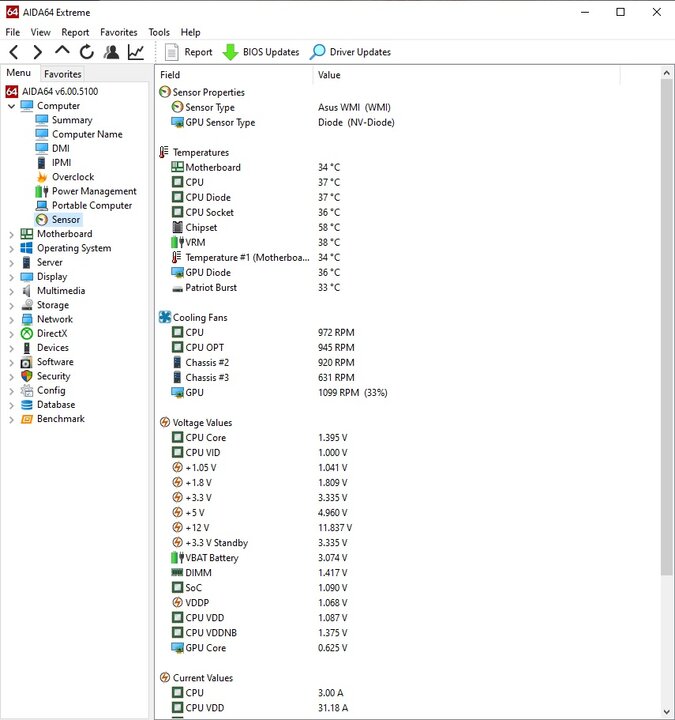675x720 pixels.
Task: Click the Database icon in the tree
Action: point(27,405)
